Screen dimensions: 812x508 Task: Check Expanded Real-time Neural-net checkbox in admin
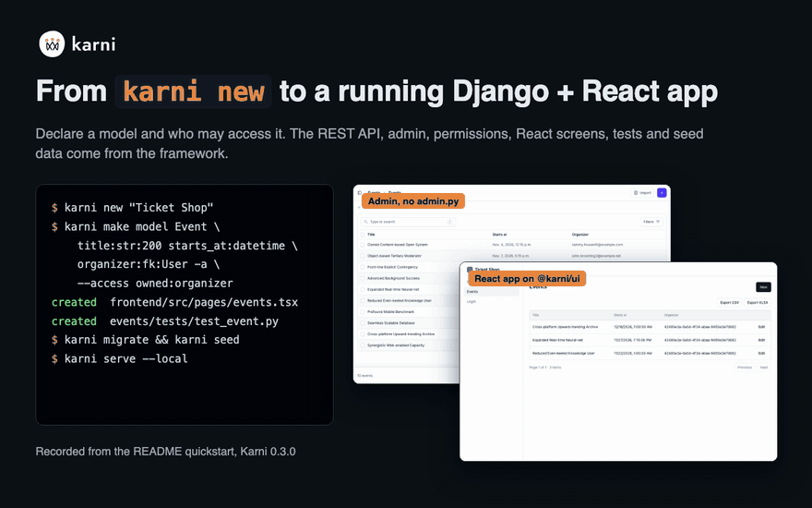tap(363, 290)
